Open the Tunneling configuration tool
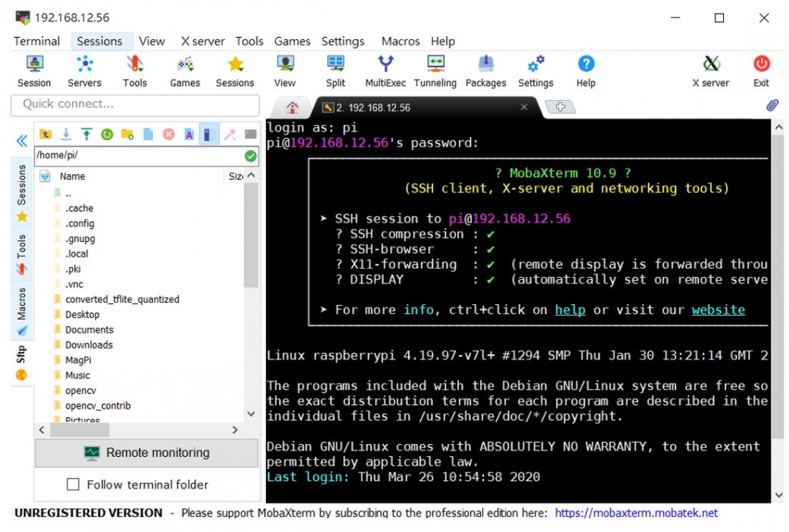The image size is (789, 532). tap(435, 70)
